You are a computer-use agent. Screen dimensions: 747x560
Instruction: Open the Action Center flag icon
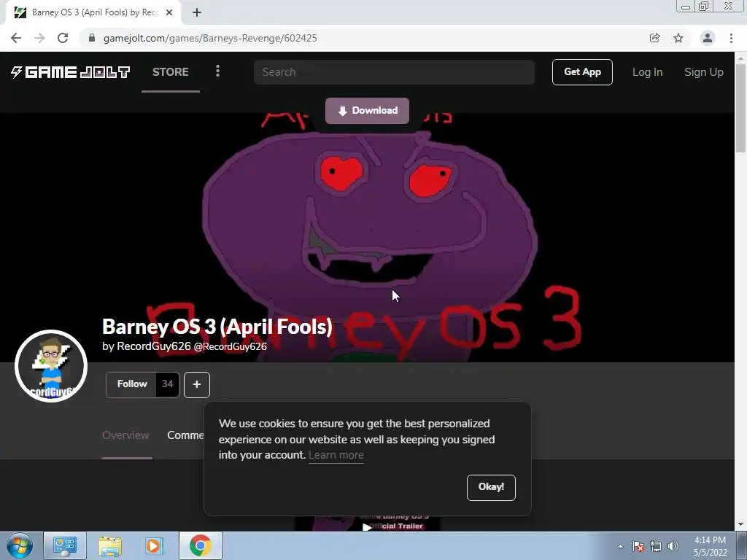click(638, 546)
